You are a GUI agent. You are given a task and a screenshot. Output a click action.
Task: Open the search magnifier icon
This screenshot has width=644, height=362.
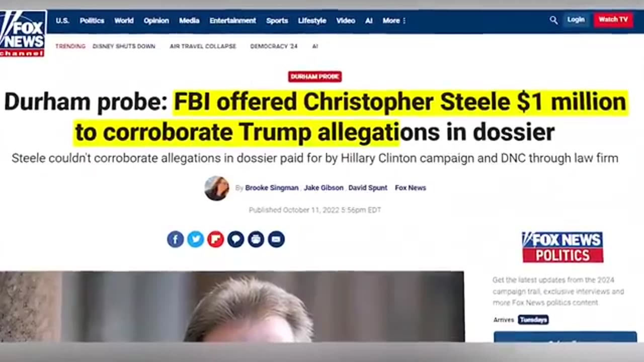553,20
